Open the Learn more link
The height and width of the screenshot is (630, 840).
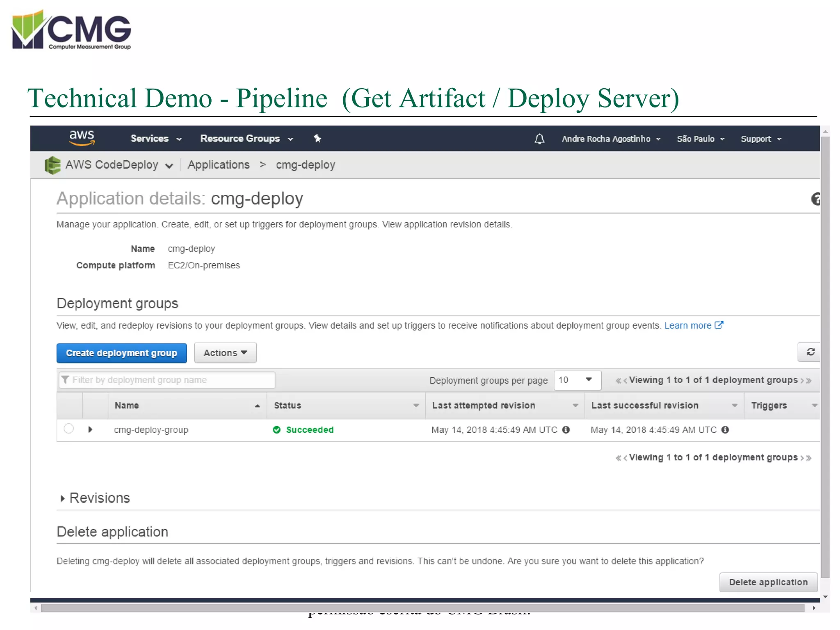coord(687,326)
